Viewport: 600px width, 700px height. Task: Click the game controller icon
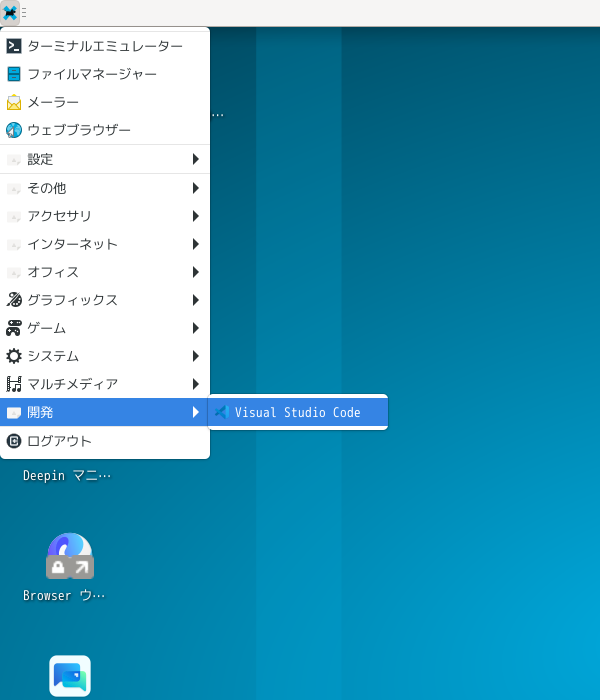click(x=14, y=328)
